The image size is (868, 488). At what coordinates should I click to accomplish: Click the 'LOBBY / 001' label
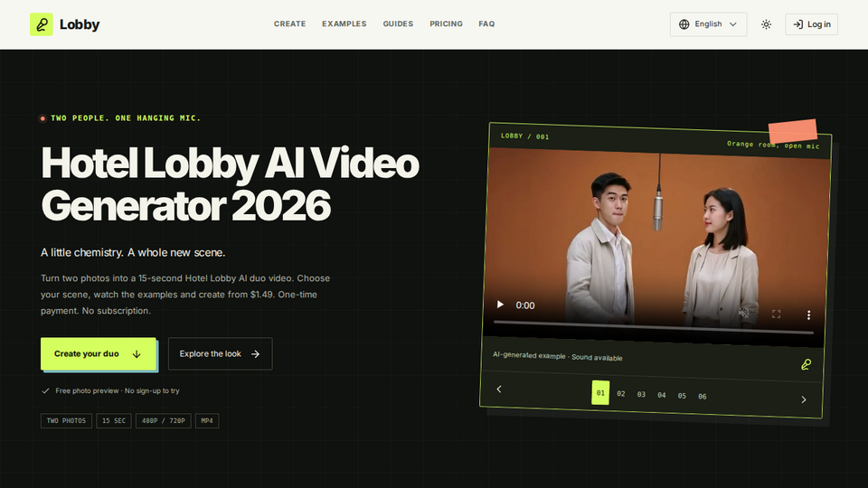click(524, 136)
